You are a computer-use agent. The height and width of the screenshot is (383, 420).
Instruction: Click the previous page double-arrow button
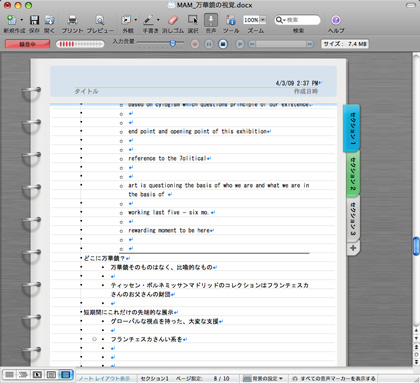click(416, 347)
